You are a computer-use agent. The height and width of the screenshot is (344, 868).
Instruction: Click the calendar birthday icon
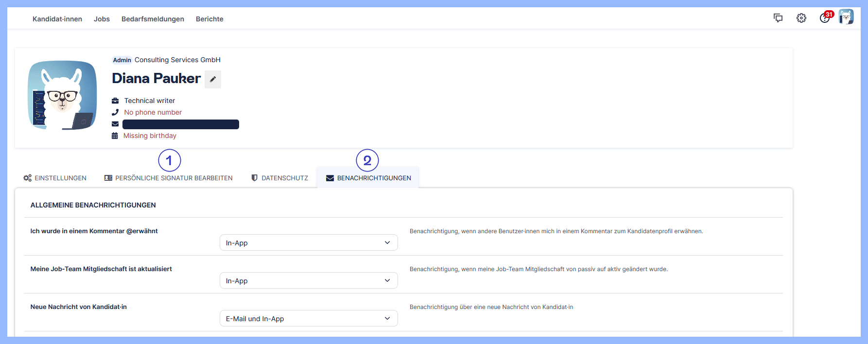(115, 136)
